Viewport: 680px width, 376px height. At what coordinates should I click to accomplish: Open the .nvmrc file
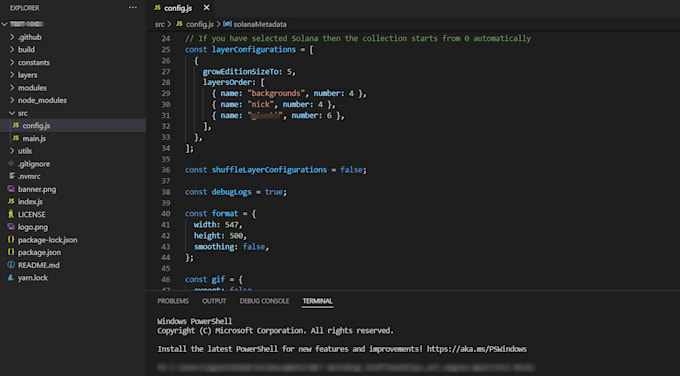[29, 177]
